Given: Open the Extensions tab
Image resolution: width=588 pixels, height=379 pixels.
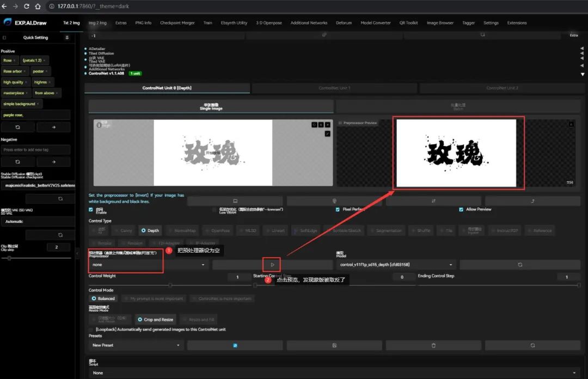Looking at the screenshot, I should tap(517, 23).
